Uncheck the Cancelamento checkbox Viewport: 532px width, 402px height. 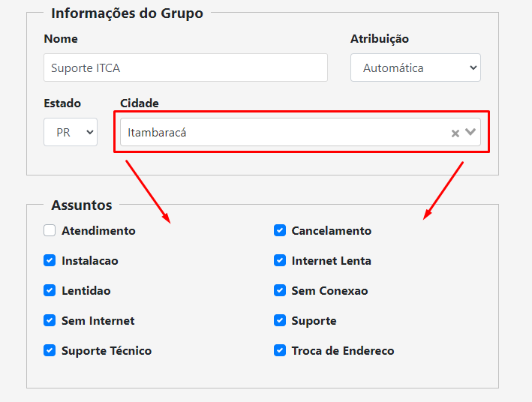pos(280,230)
